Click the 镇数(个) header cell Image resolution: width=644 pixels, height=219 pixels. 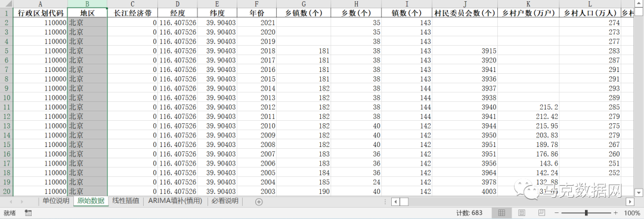(407, 12)
